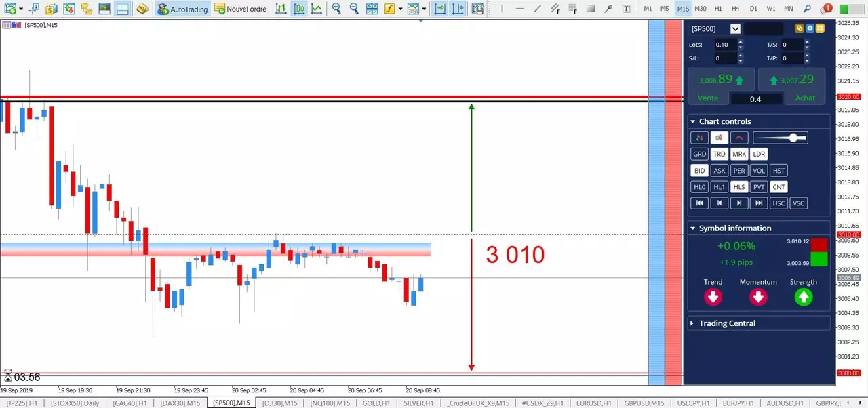Click the HSC chart control button

pos(778,203)
